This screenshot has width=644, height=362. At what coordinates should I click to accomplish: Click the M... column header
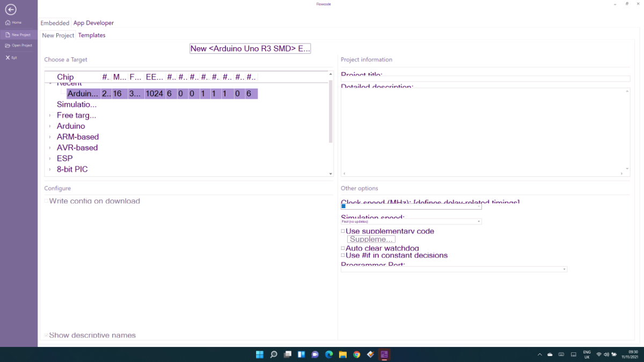pyautogui.click(x=120, y=77)
